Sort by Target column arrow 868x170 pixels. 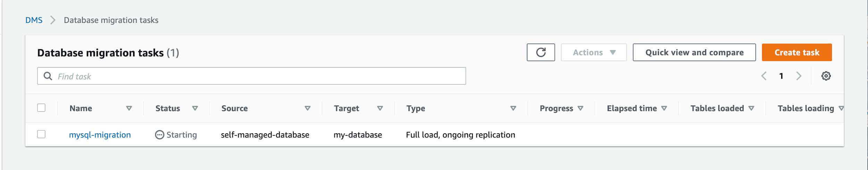tap(380, 108)
